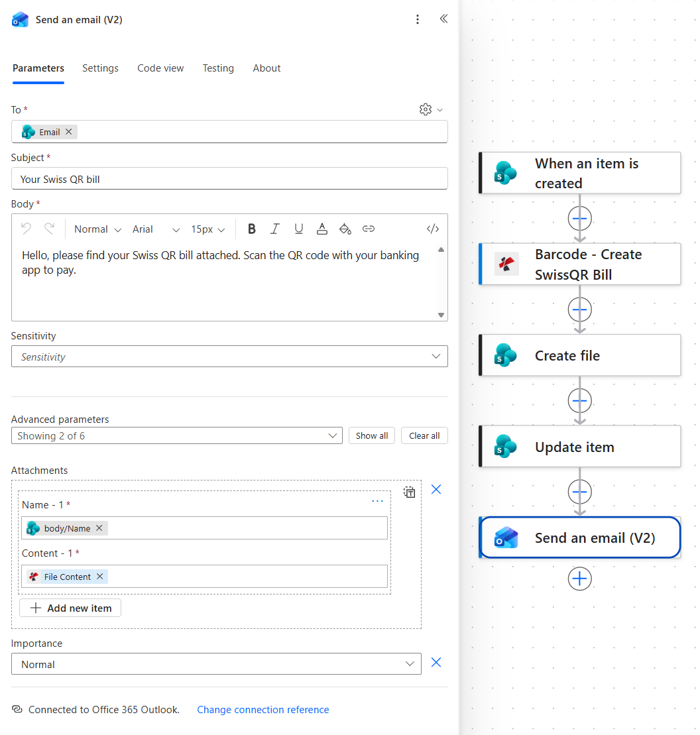Click the Content - 1 attachment input field
The image size is (700, 735).
(x=204, y=576)
